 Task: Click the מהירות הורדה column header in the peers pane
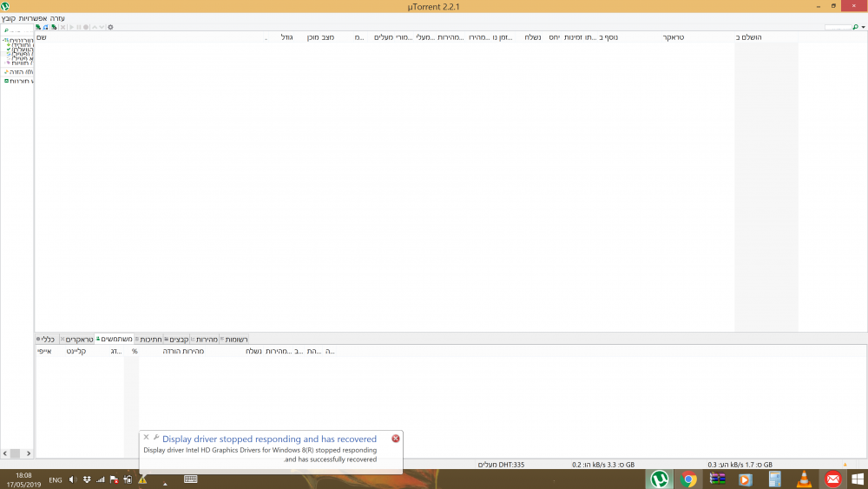click(x=183, y=351)
